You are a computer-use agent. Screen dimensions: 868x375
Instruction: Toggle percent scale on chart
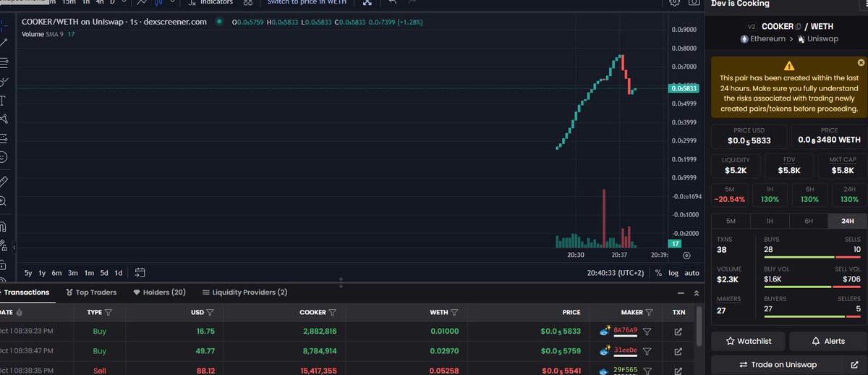659,273
